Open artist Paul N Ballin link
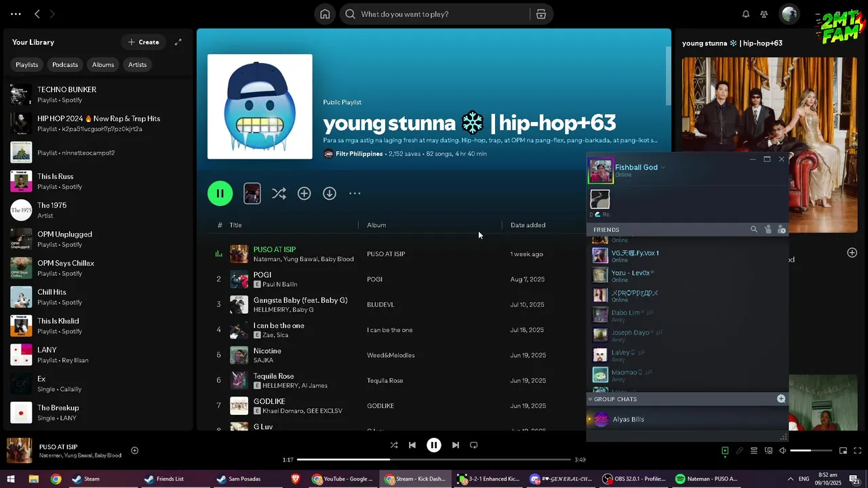Screen dimensions: 868x488 point(279,284)
